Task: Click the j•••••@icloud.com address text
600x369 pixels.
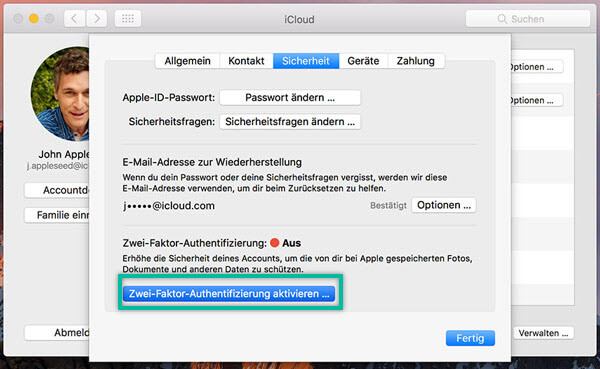Action: point(169,206)
